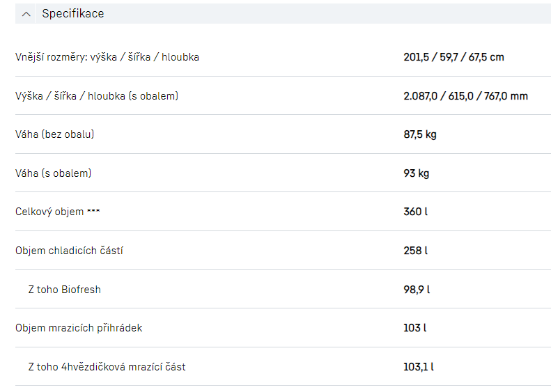This screenshot has width=551, height=392.
Task: Click the Objem chladicích částí label
Action: coord(69,251)
